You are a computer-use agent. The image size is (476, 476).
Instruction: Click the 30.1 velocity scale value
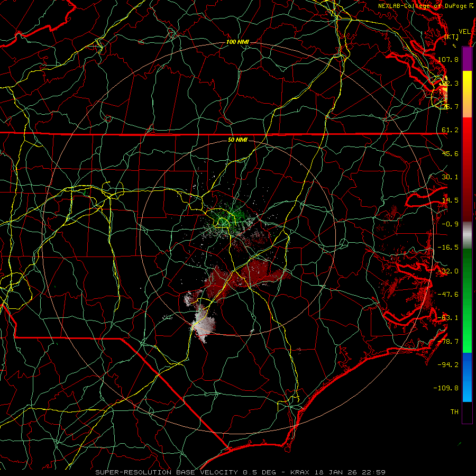tap(450, 177)
